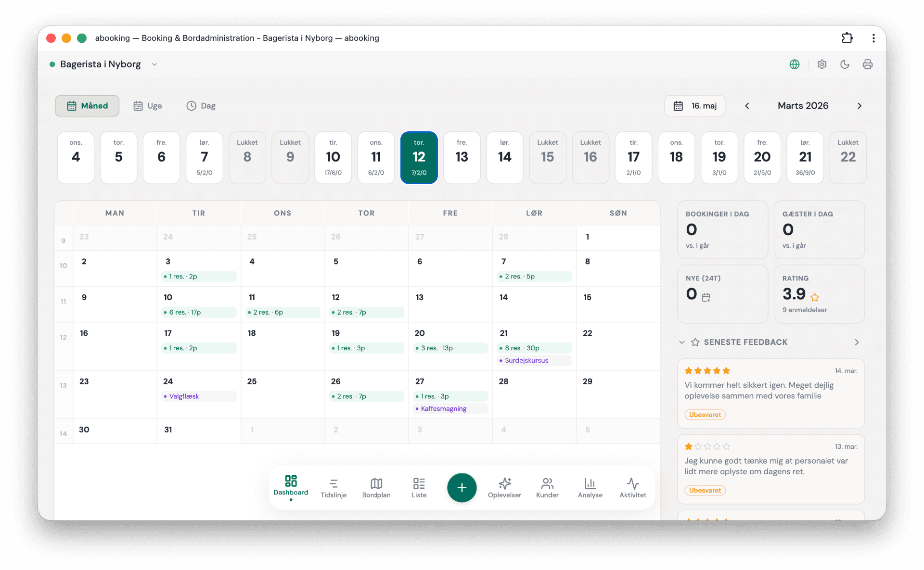This screenshot has height=570, width=924.
Task: Click calendar date cell 31
Action: pyautogui.click(x=199, y=431)
